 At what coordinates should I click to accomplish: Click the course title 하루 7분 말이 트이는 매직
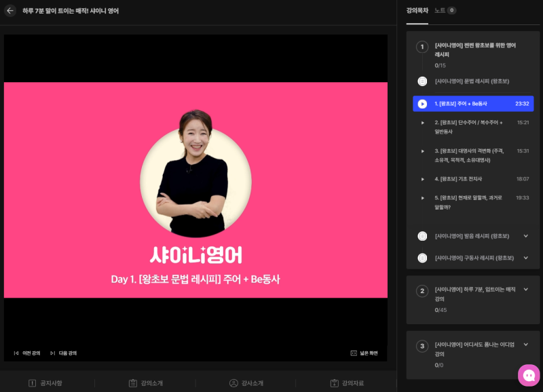(71, 11)
